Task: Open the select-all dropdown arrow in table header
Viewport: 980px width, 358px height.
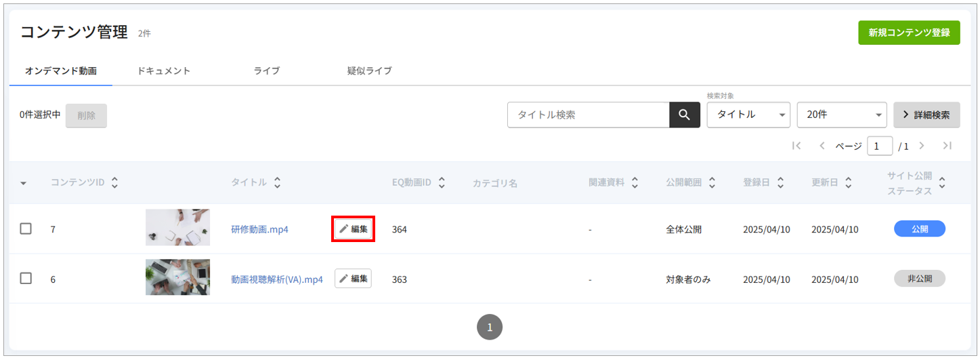Action: (24, 183)
